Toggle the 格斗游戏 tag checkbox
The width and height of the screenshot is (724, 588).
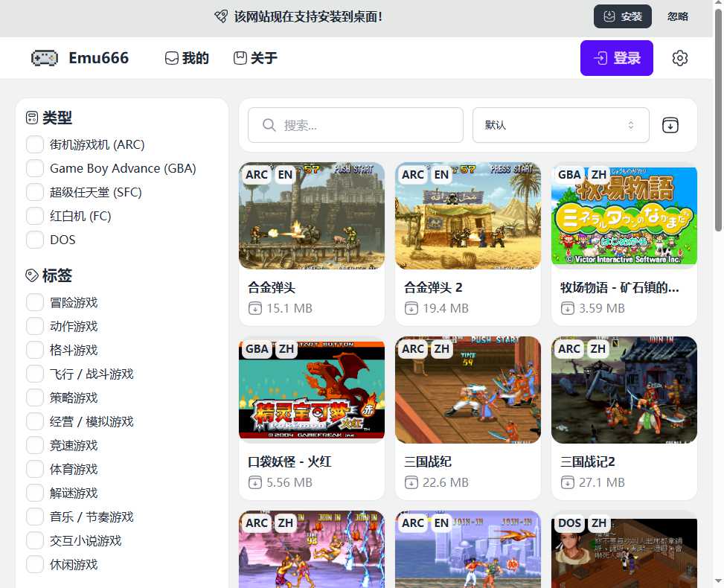pyautogui.click(x=35, y=350)
